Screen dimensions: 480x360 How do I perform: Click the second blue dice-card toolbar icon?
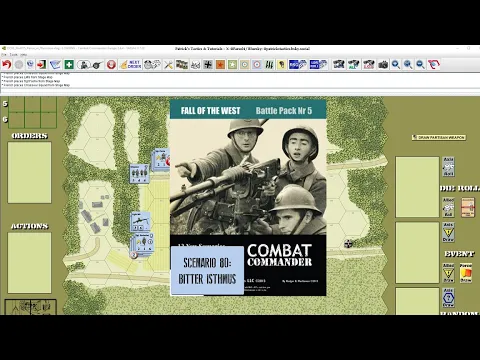click(318, 64)
